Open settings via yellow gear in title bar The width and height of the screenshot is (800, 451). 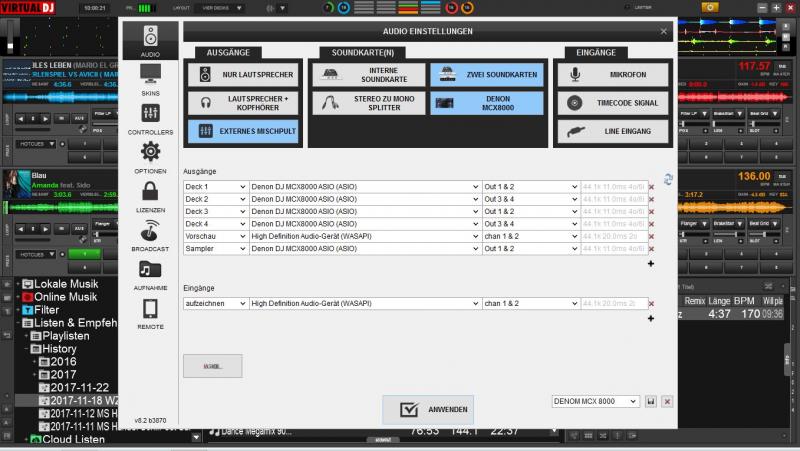click(x=710, y=7)
